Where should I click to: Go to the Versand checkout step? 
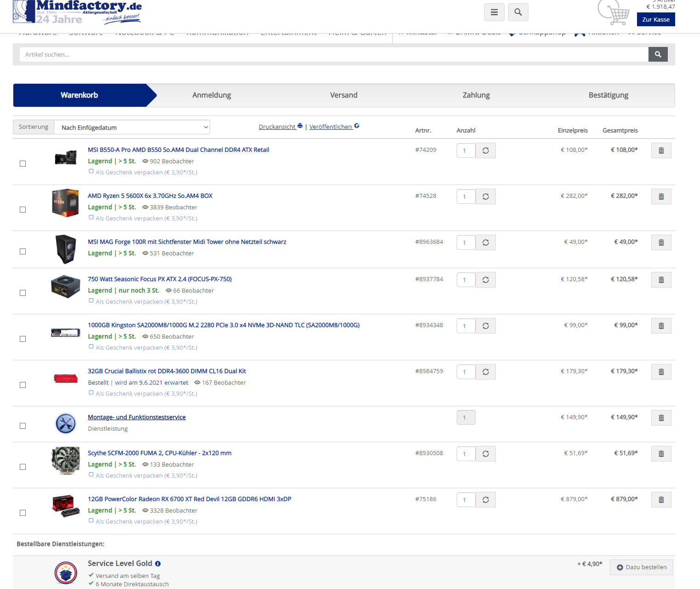point(344,95)
